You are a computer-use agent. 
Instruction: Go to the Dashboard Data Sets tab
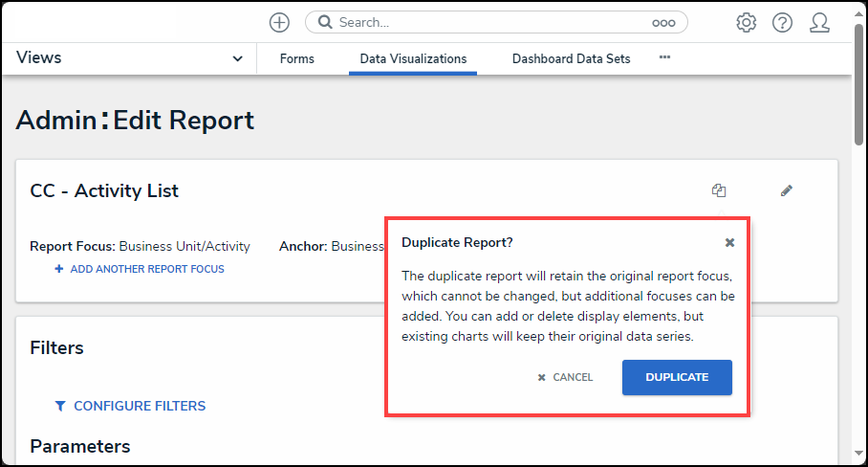click(571, 58)
